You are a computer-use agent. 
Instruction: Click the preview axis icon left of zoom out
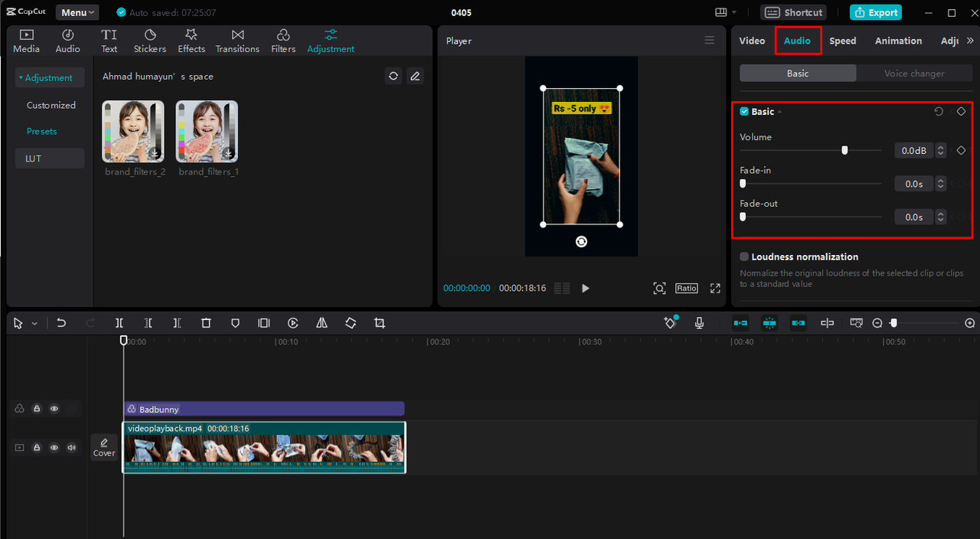(857, 323)
